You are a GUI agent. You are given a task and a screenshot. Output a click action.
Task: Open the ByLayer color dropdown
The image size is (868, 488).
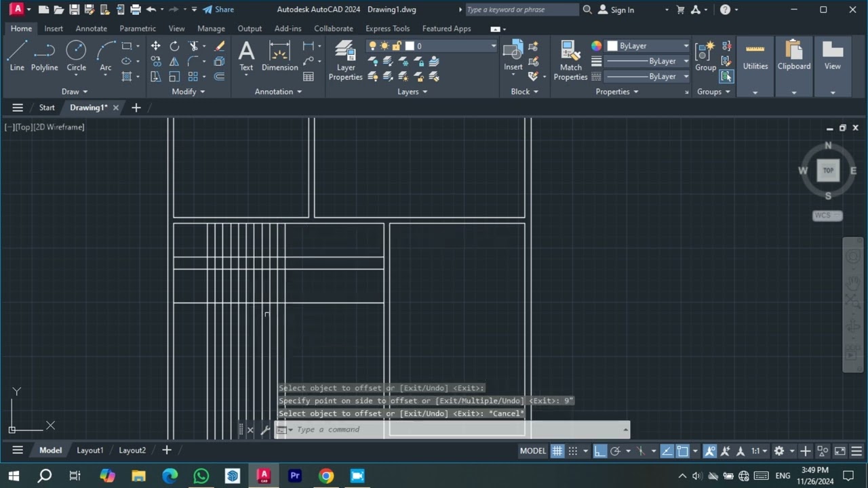(x=648, y=46)
